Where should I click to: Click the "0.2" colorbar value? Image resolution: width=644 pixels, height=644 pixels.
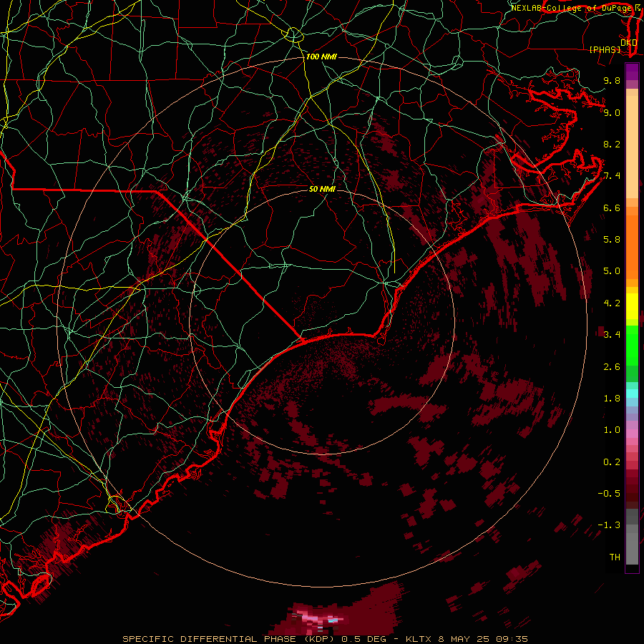[612, 462]
